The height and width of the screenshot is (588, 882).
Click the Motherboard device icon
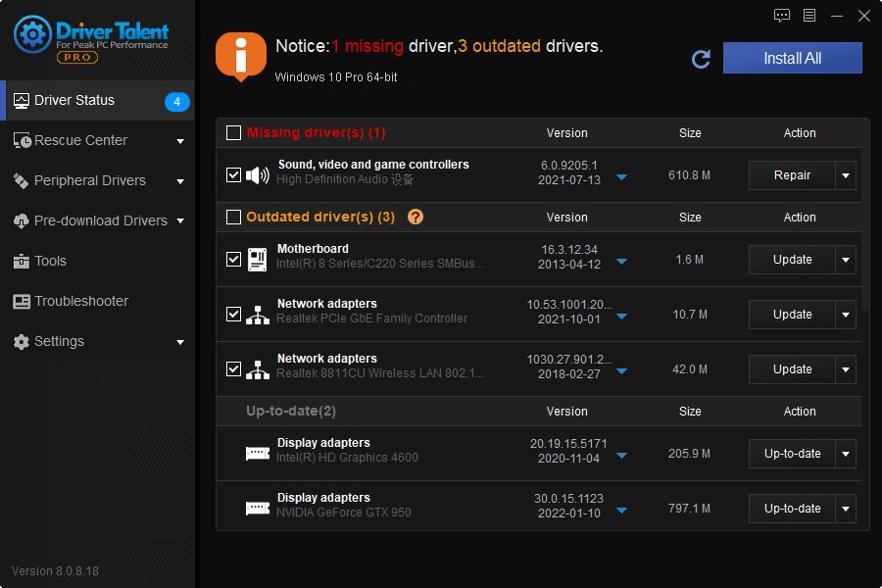(257, 260)
